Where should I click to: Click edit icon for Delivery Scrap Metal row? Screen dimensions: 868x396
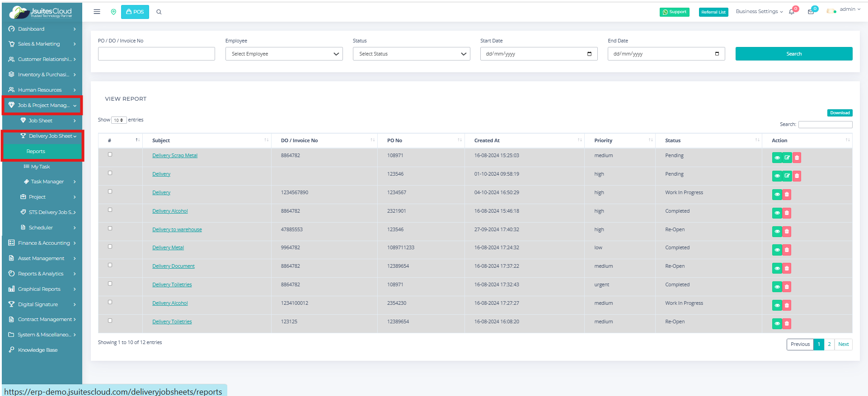point(787,158)
